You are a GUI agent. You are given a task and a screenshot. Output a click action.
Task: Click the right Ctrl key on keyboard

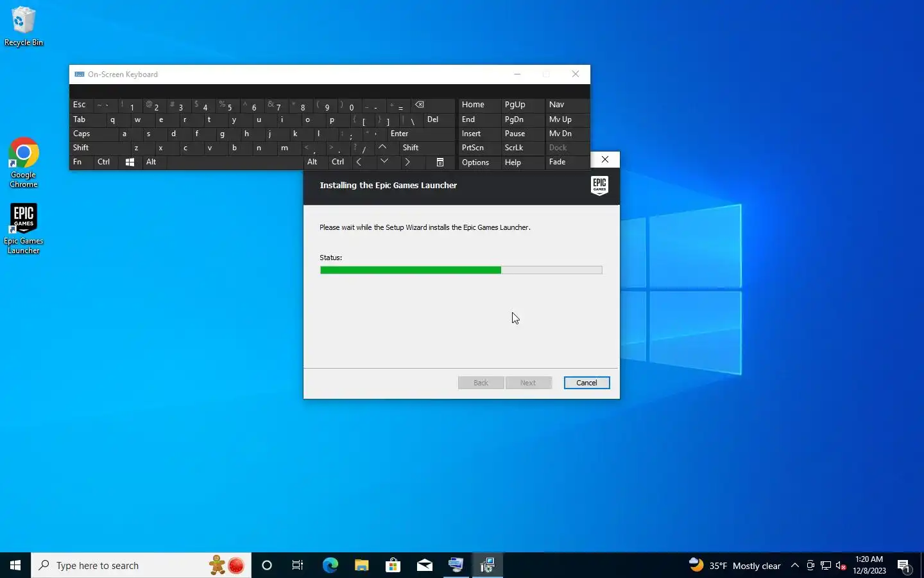339,162
